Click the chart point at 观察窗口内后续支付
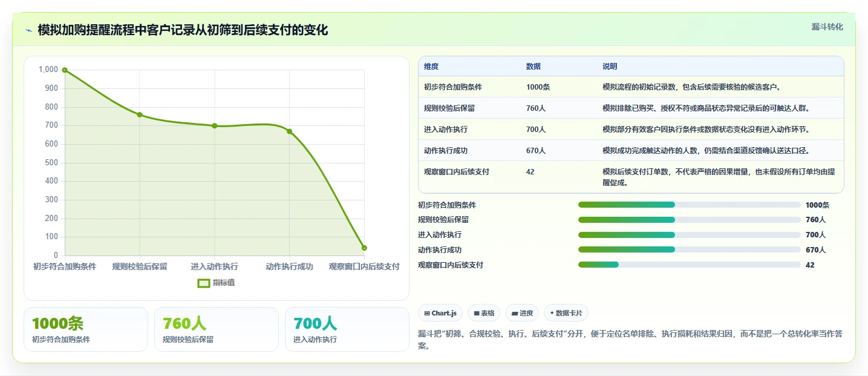This screenshot has width=868, height=376. coord(364,248)
